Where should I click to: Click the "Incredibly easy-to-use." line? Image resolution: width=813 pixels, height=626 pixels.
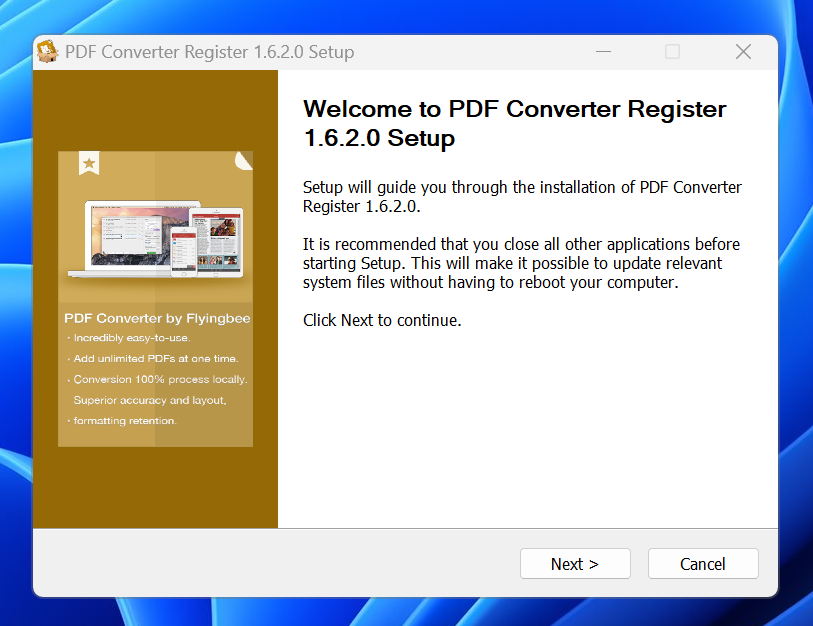point(132,338)
